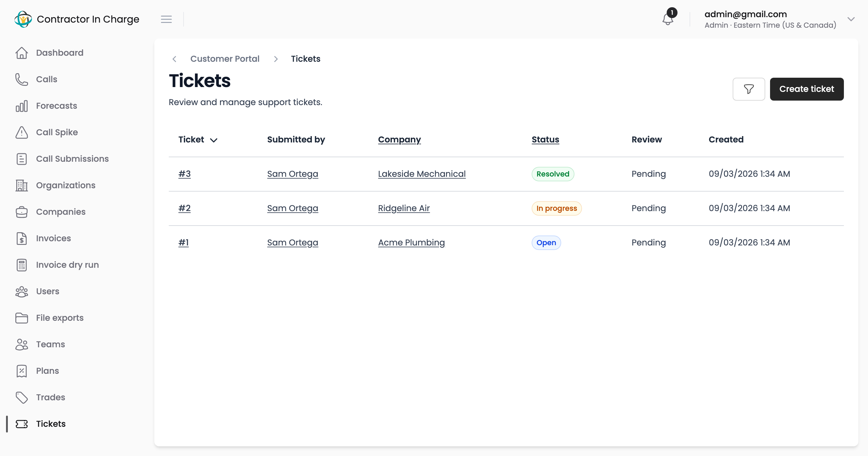The image size is (868, 456).
Task: Click the Open status badge for ticket #1
Action: click(546, 243)
